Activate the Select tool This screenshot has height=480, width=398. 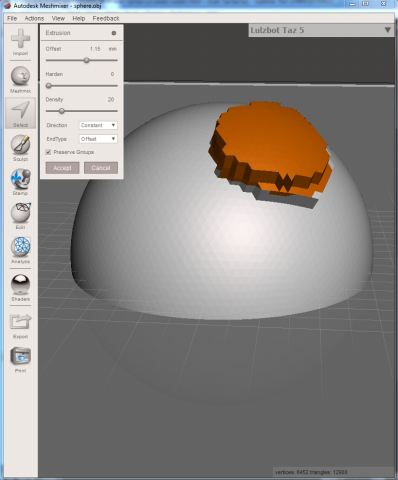click(20, 114)
